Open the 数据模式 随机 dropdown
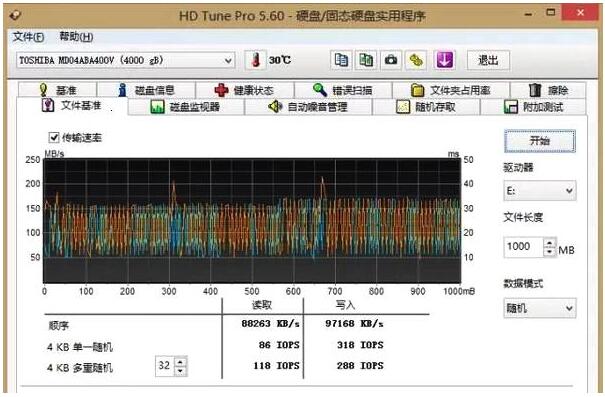 click(539, 308)
